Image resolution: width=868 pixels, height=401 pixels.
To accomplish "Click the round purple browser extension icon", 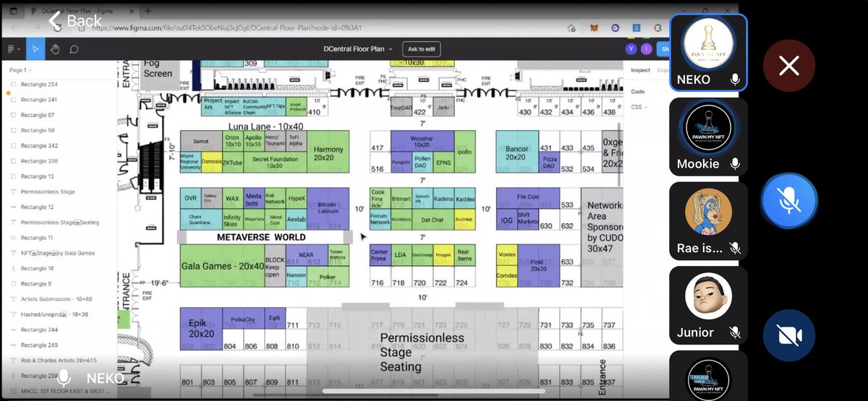I will 616,28.
